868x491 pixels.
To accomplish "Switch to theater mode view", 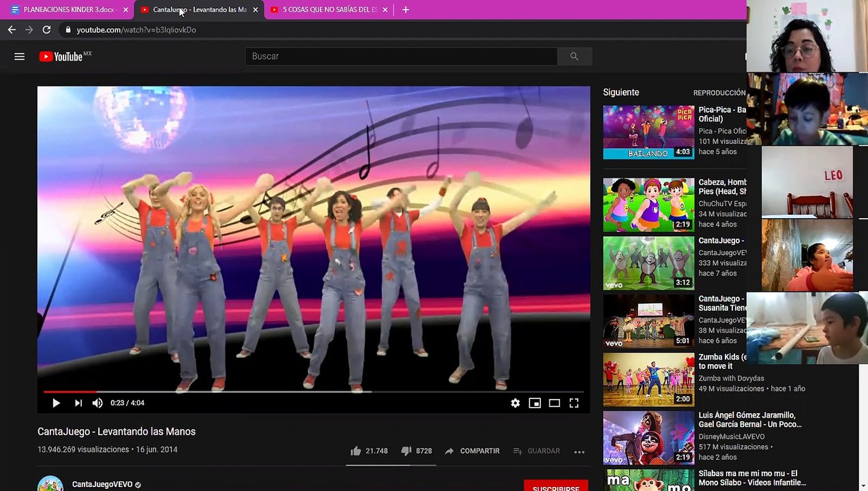I will [554, 403].
